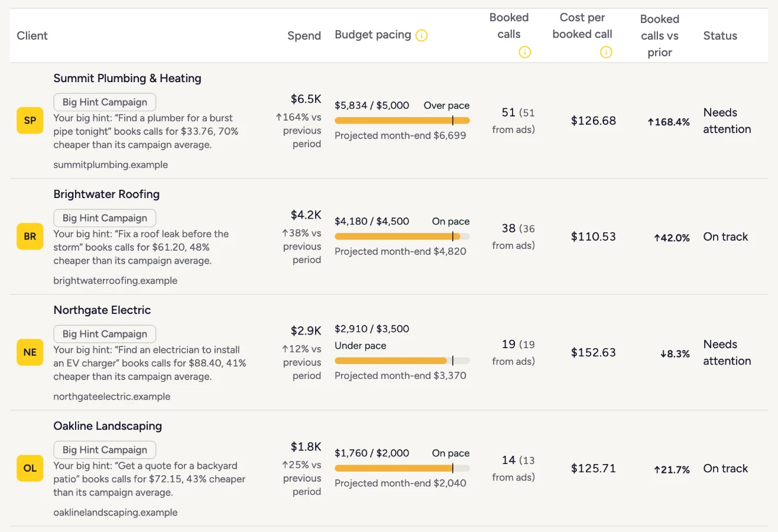The height and width of the screenshot is (532, 778).
Task: Click Brightwater Roofing's On track status
Action: click(725, 236)
